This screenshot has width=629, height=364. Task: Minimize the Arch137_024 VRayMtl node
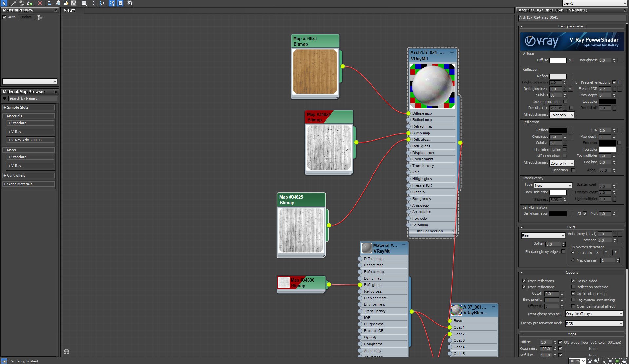(452, 52)
